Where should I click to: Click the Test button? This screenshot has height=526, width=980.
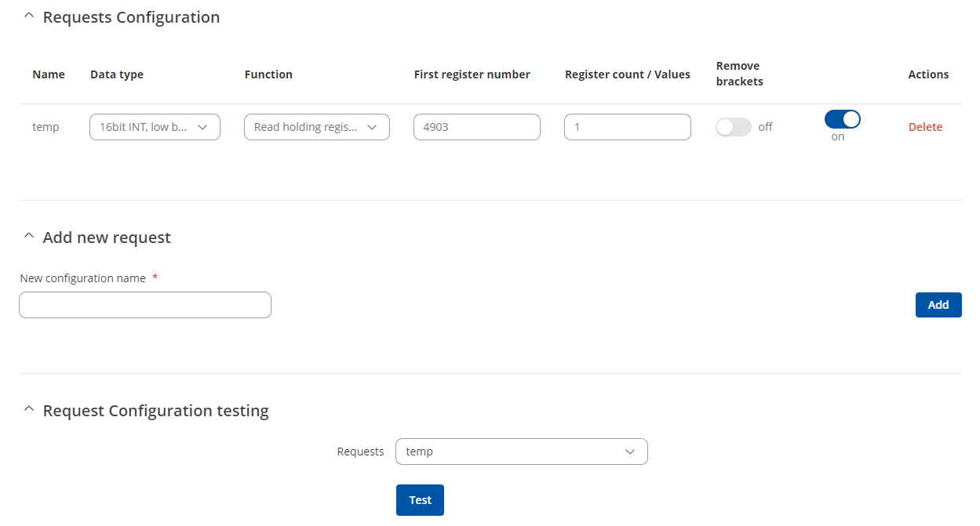[x=420, y=500]
